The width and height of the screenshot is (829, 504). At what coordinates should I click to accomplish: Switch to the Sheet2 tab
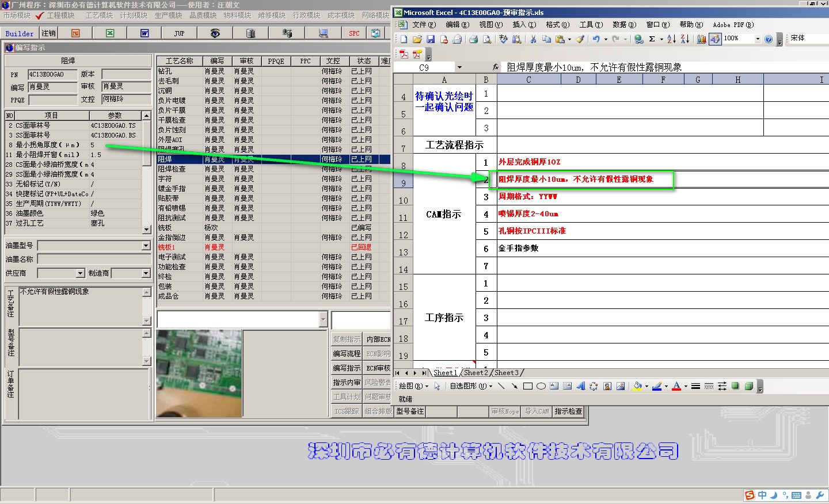coord(477,373)
